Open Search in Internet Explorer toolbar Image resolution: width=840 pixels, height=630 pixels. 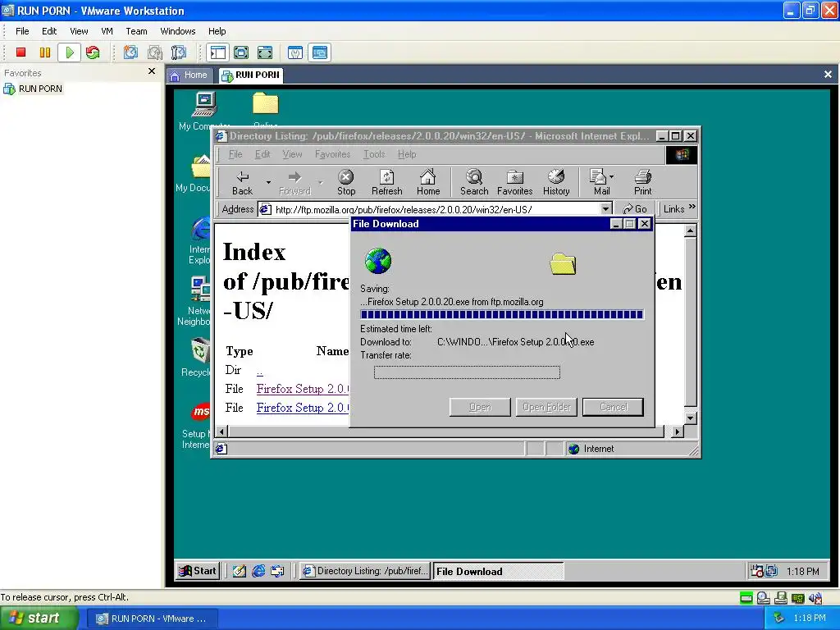[474, 183]
